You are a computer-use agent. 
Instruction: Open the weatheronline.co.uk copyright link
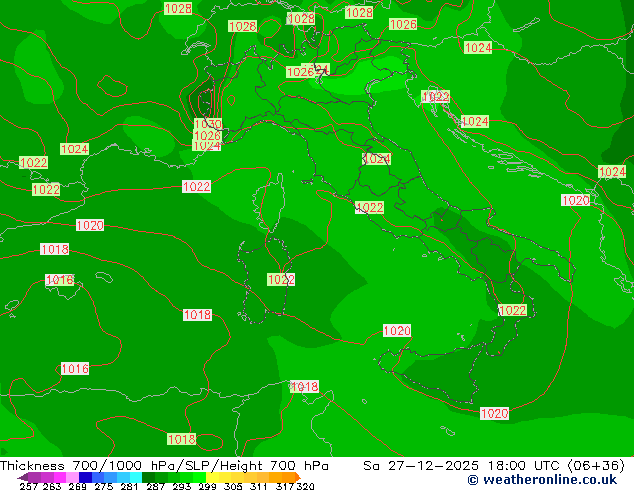(542, 480)
